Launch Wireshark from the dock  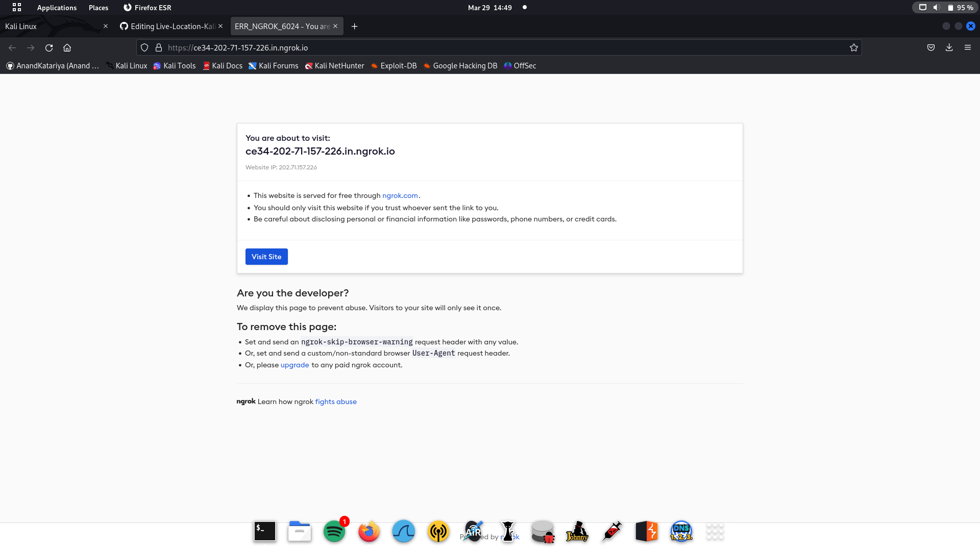403,532
